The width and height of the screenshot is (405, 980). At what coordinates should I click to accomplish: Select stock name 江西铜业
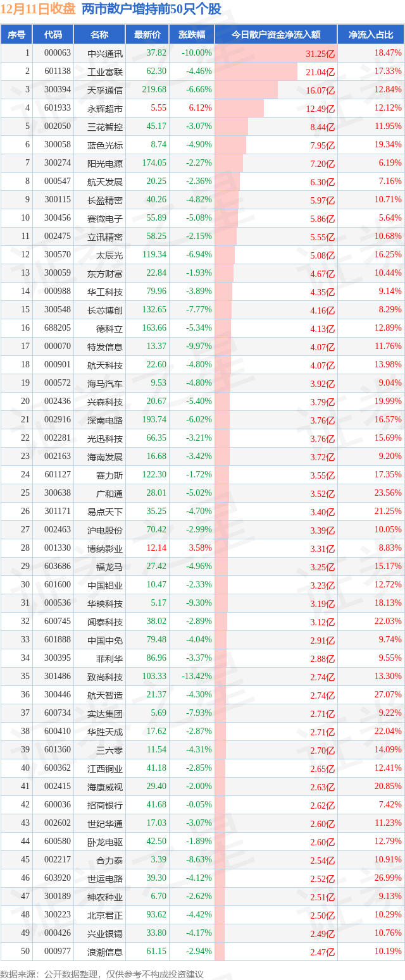(x=105, y=768)
